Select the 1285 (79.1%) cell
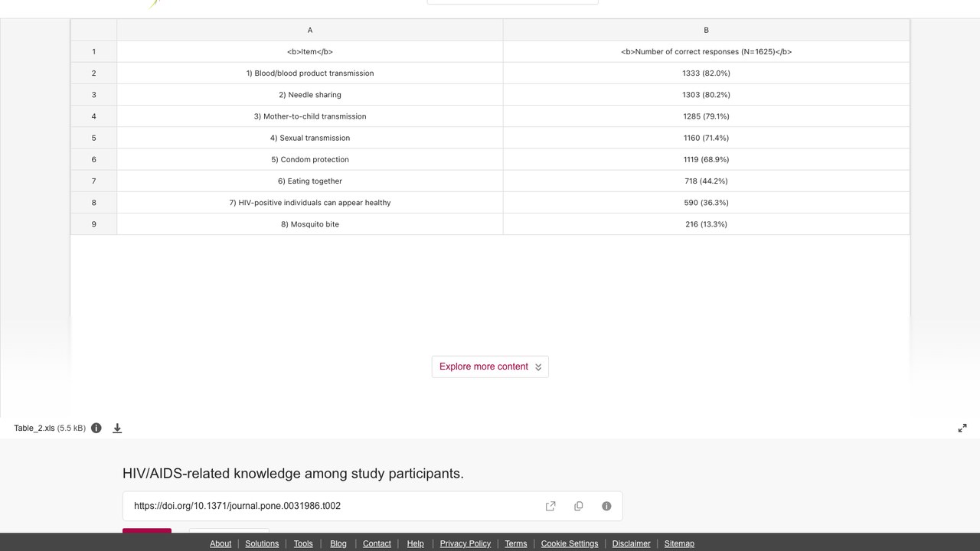980x551 pixels. pos(706,116)
